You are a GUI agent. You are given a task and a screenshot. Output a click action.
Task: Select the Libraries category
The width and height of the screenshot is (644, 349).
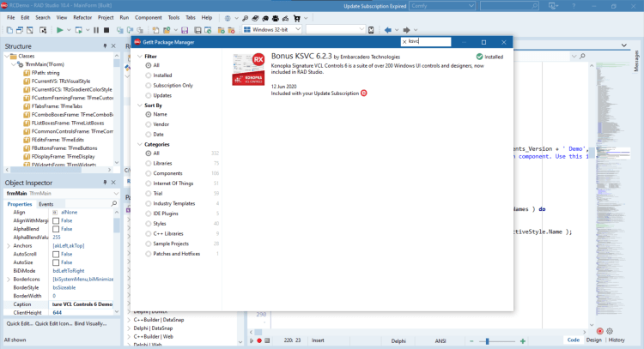coord(149,163)
